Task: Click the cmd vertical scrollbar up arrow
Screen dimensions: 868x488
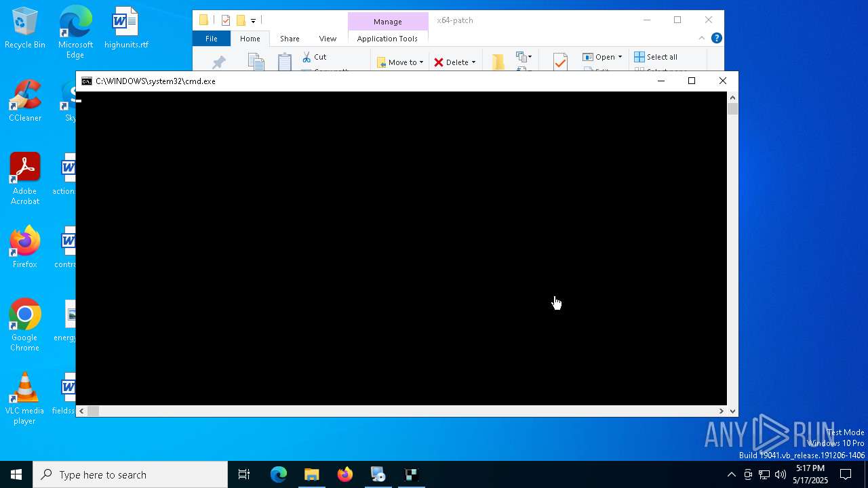Action: tap(732, 98)
